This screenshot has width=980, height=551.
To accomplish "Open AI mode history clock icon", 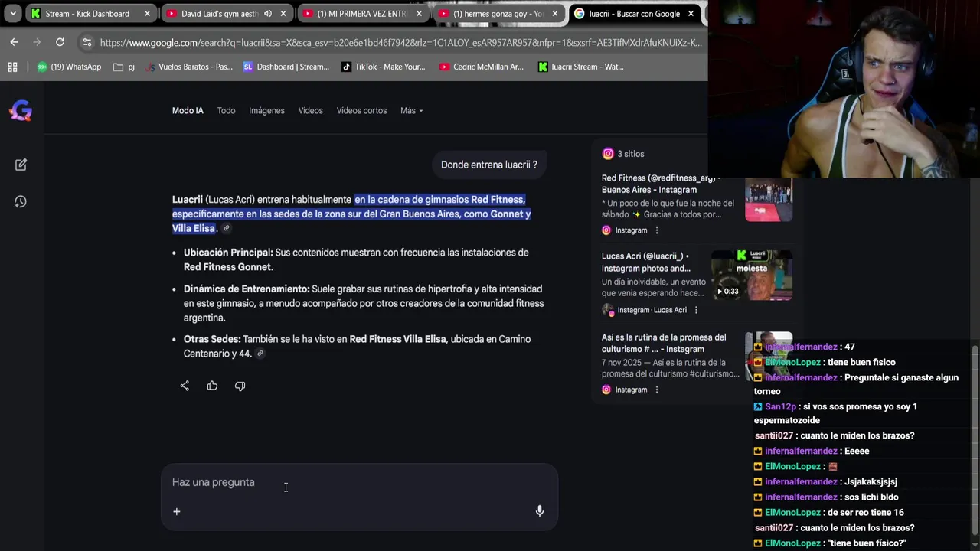I will 21,201.
